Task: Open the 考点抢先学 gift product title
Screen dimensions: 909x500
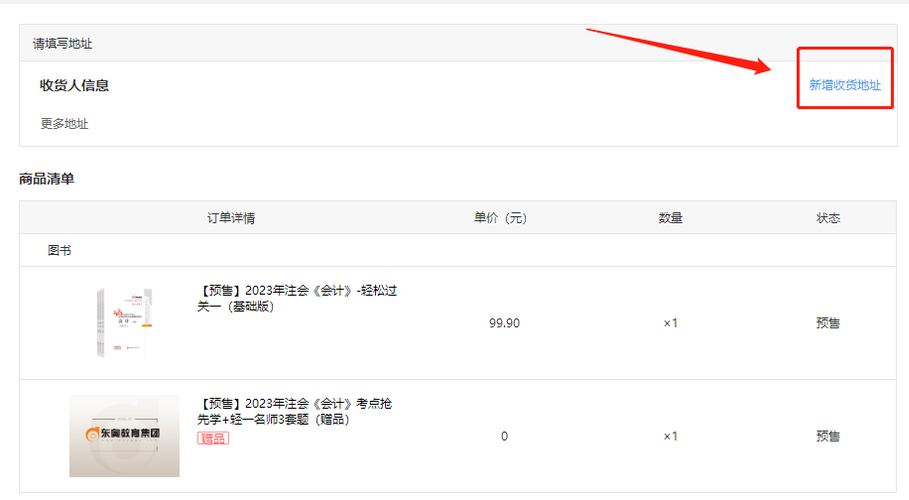Action: [x=295, y=411]
